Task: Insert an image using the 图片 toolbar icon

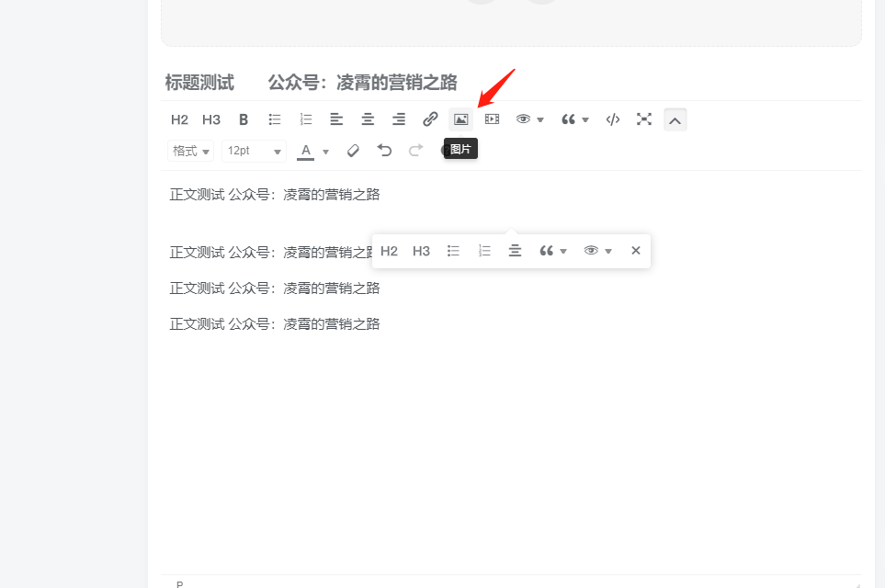Action: [460, 119]
